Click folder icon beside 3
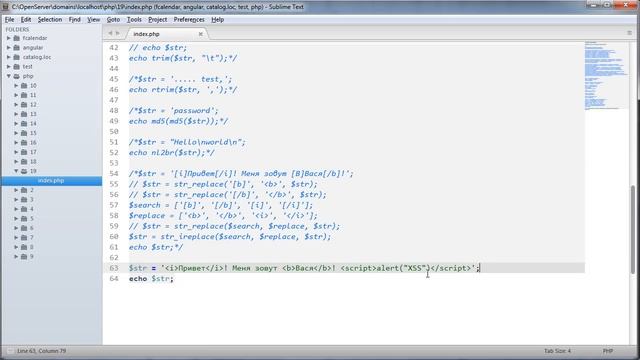This screenshot has width=640, height=360. [24, 200]
